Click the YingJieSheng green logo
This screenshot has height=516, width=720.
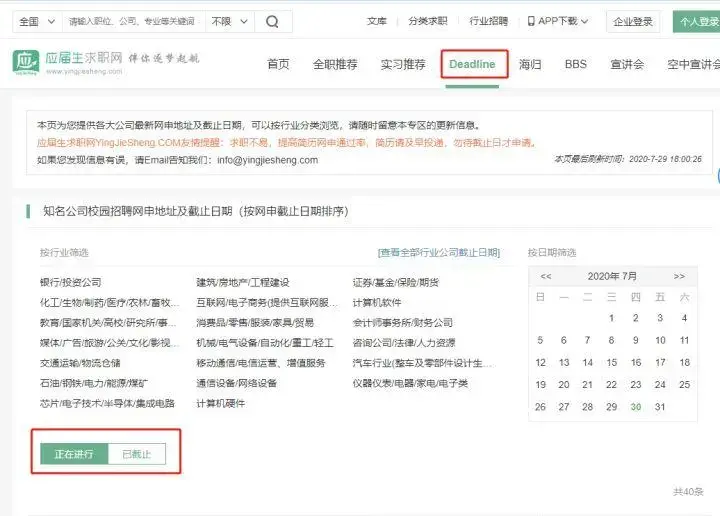click(26, 62)
